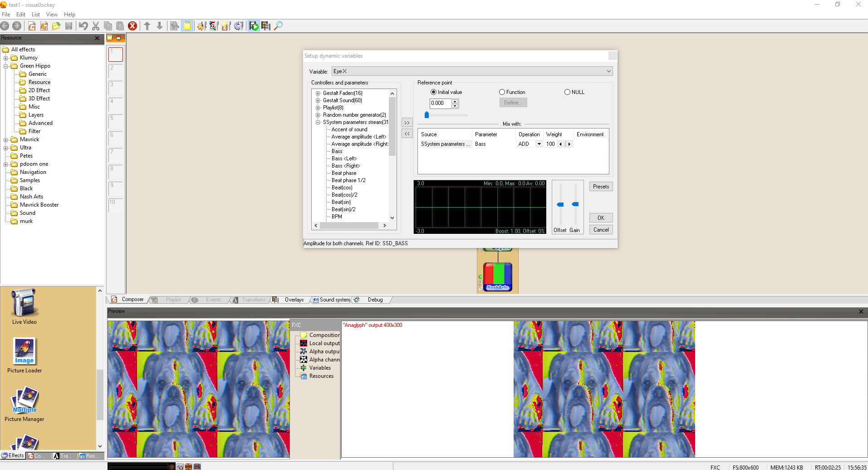The width and height of the screenshot is (868, 470).
Task: Click the open folder toolbar icon
Action: click(56, 26)
